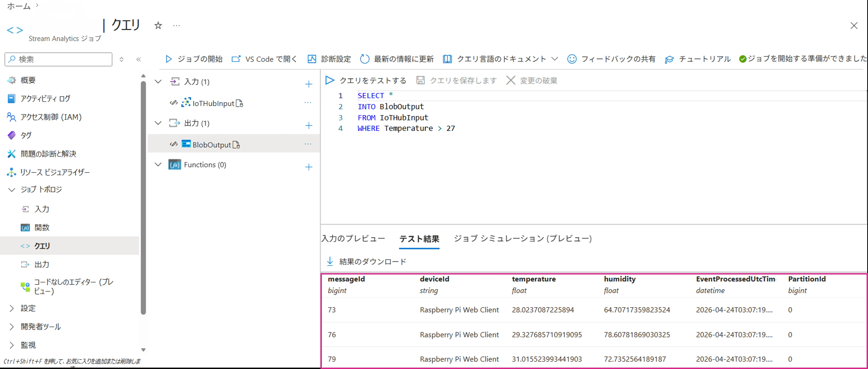The width and height of the screenshot is (868, 369).
Task: Open 診断設定 diagnostic settings
Action: (x=329, y=59)
